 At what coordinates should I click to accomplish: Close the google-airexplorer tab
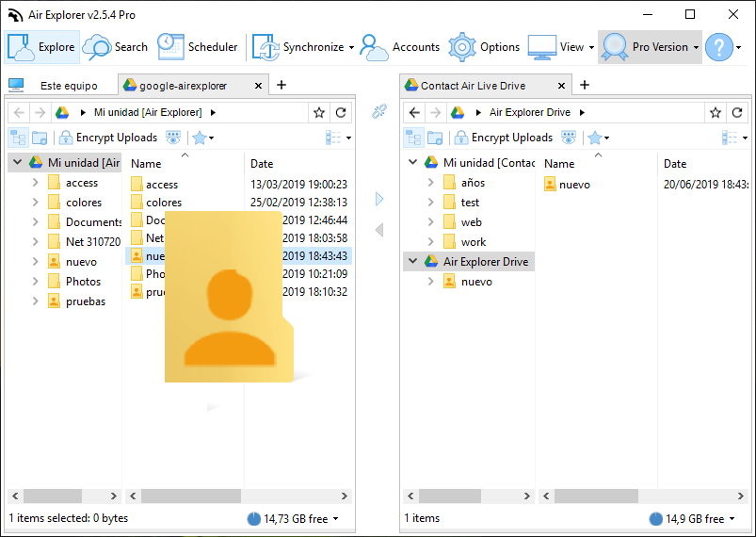point(258,86)
